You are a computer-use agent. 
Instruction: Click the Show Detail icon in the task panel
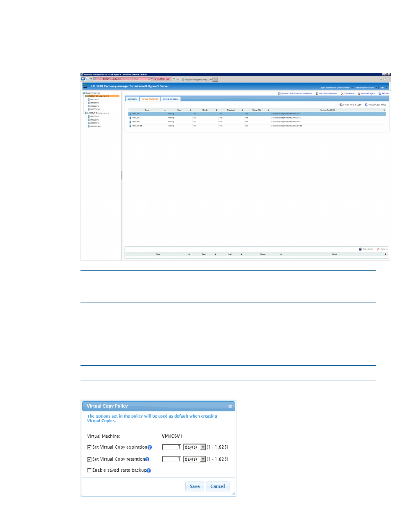click(x=361, y=249)
